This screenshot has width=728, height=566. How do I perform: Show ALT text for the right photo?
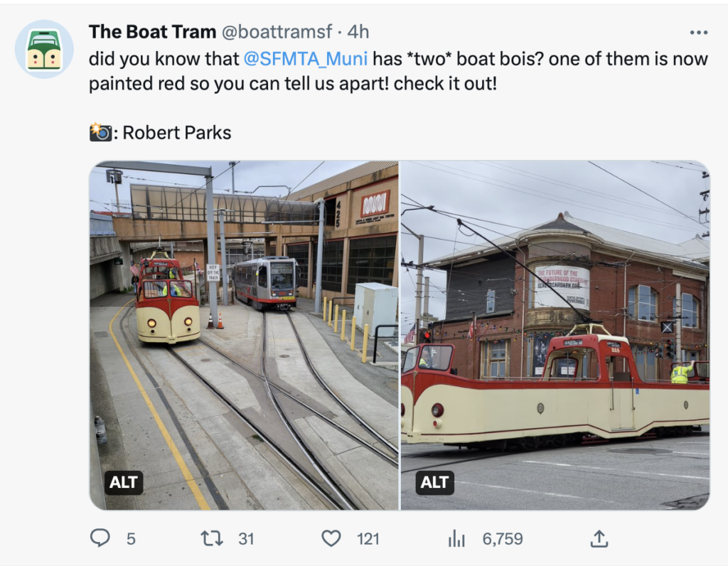tap(434, 483)
